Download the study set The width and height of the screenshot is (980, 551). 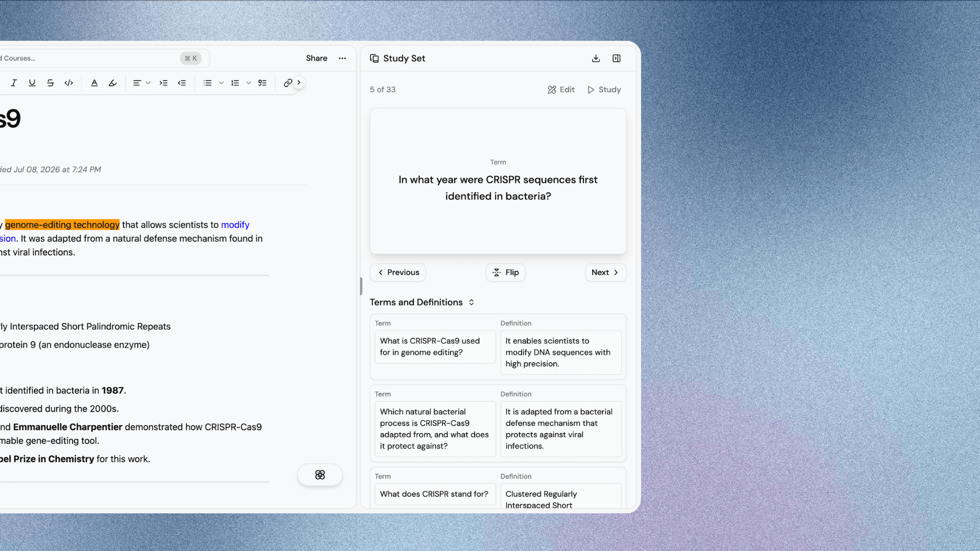596,58
